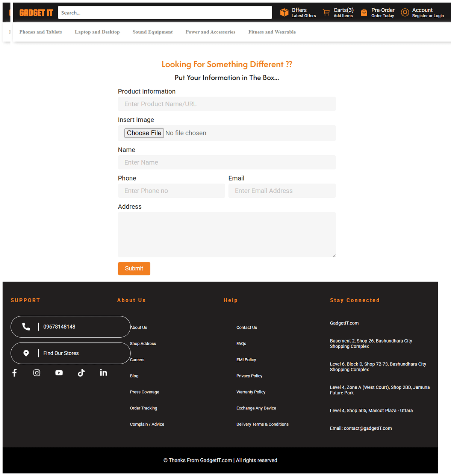Click the Choose File button
The width and height of the screenshot is (451, 476).
[x=144, y=133]
